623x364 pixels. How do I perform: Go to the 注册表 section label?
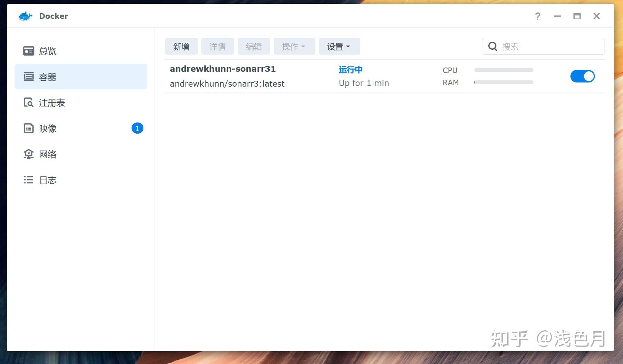click(x=52, y=103)
